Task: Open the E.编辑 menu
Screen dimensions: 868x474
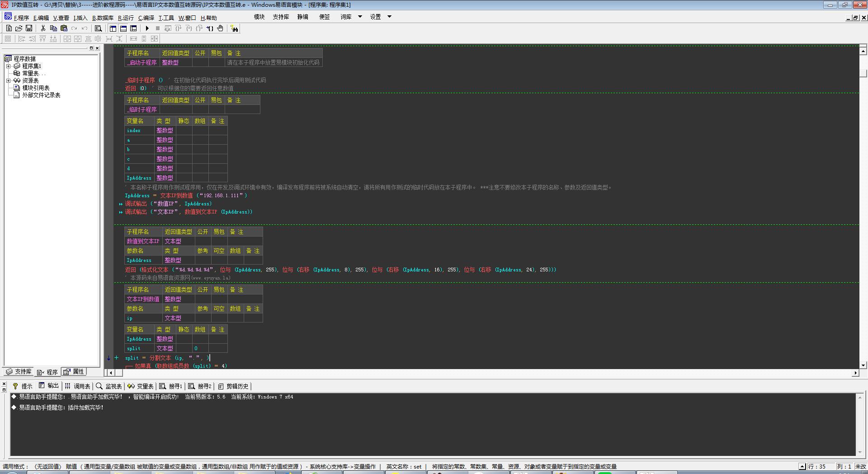Action: 41,18
